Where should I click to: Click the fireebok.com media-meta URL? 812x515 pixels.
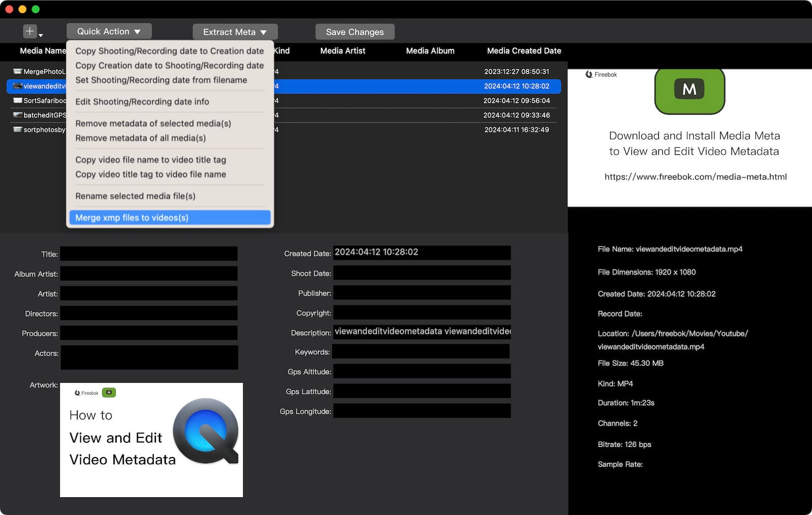coord(695,177)
